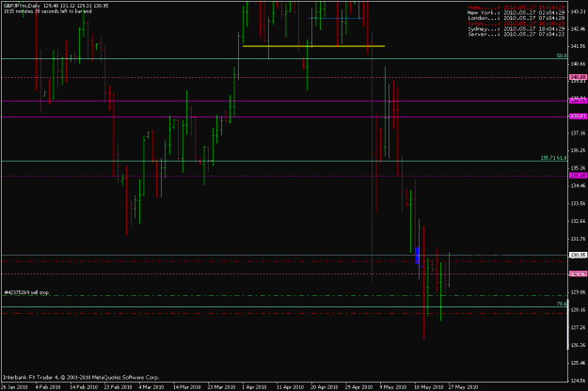The image size is (588, 391).
Task: Click the pink price tag below current price
Action: 578,274
